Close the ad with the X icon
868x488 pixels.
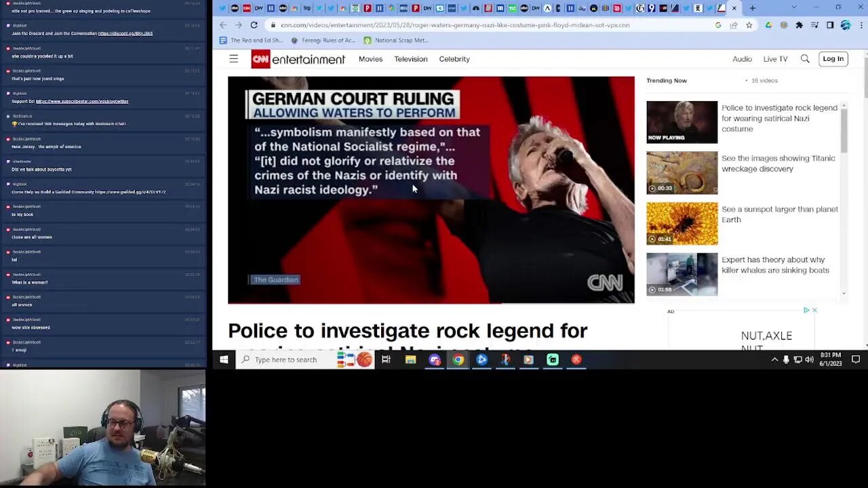tap(814, 310)
